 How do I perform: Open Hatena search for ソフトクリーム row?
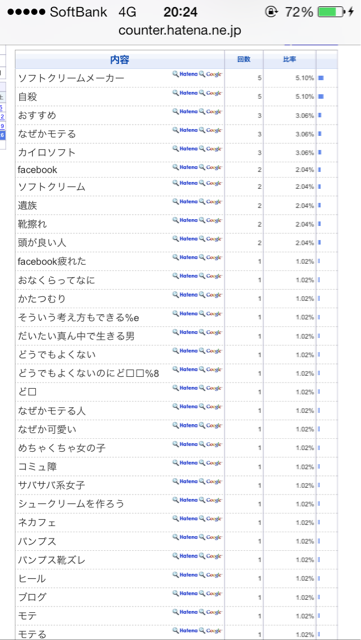click(x=185, y=183)
